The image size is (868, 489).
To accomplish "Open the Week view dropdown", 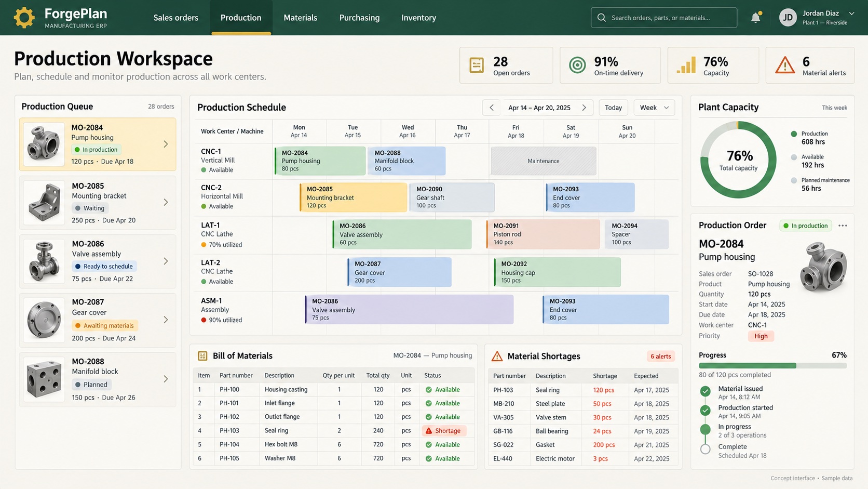I will click(654, 108).
